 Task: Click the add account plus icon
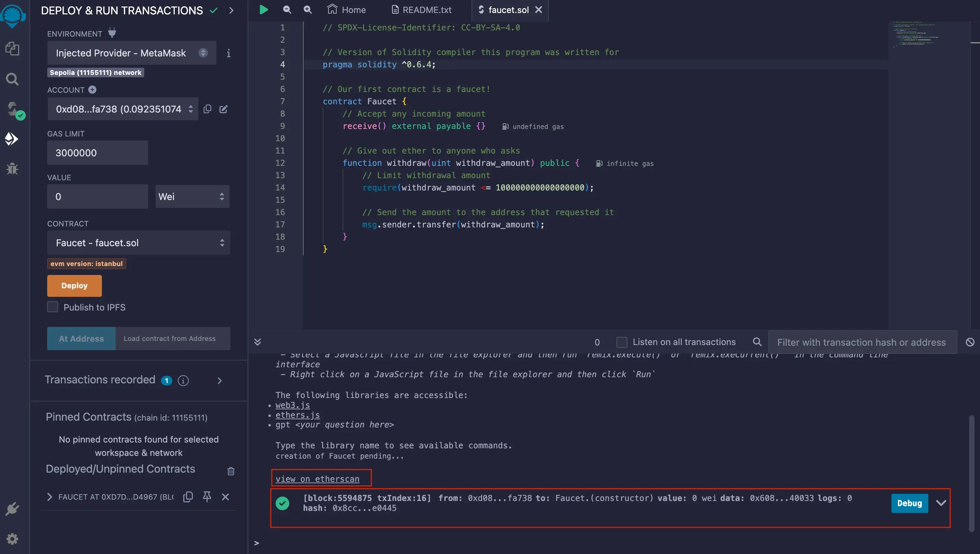point(92,89)
